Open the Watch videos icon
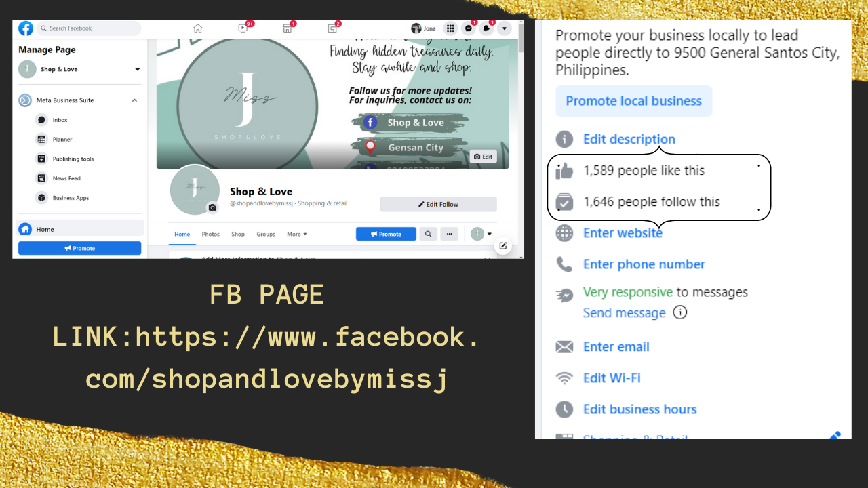The height and width of the screenshot is (488, 868). pyautogui.click(x=243, y=28)
